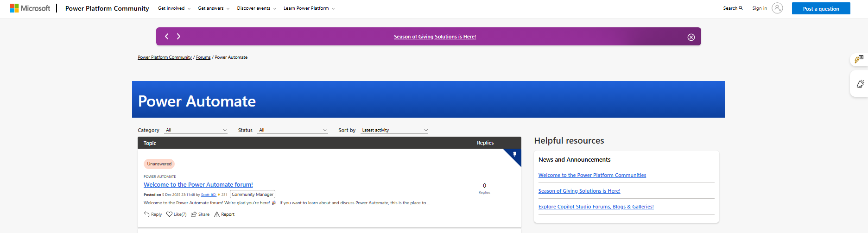The width and height of the screenshot is (868, 233).
Task: Click the Power Automate breadcrumb text
Action: pos(231,57)
